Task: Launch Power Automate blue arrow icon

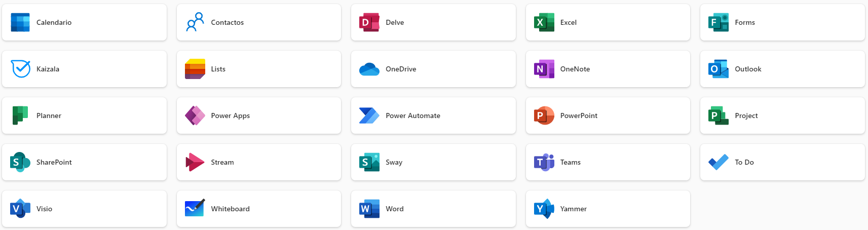Action: tap(369, 116)
